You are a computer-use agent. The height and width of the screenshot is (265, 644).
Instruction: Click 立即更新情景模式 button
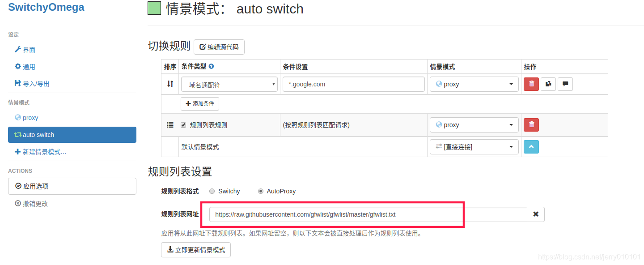(196, 250)
